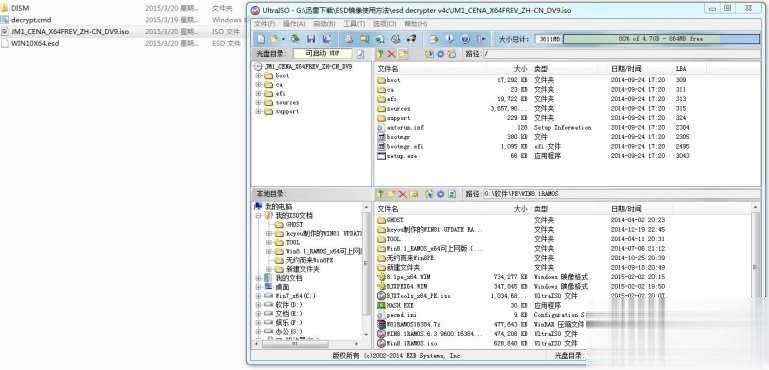Image resolution: width=769 pixels, height=370 pixels.
Task: Expand the 桌面 node in local tree
Action: click(258, 287)
